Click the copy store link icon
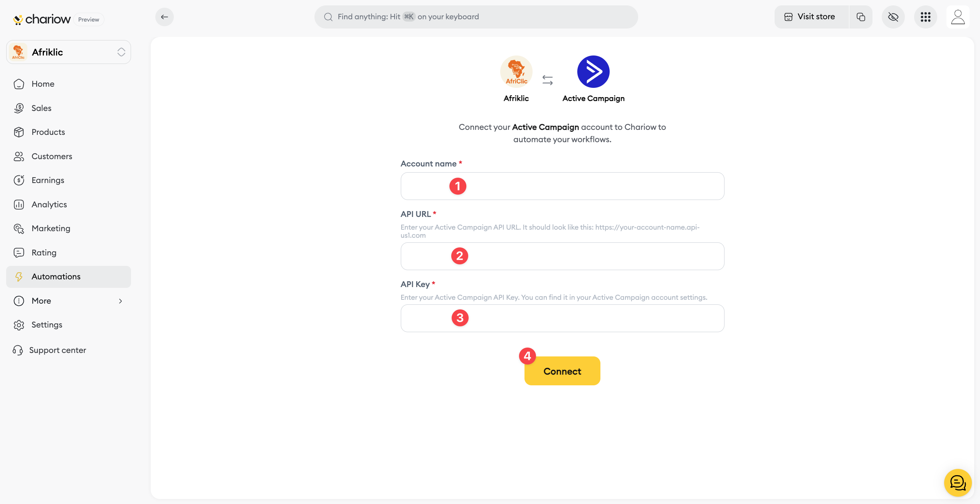Viewport: 980px width, 504px height. pos(861,17)
